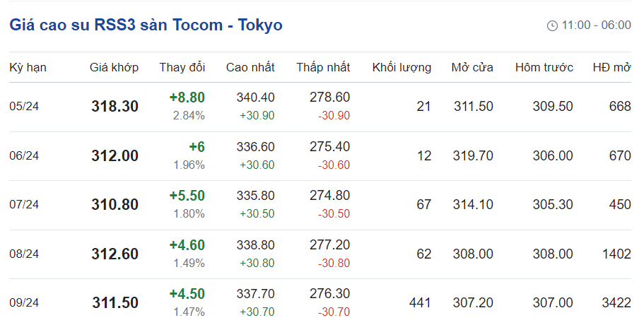Click the Thay đổi column header
644x325 pixels.
tap(182, 68)
